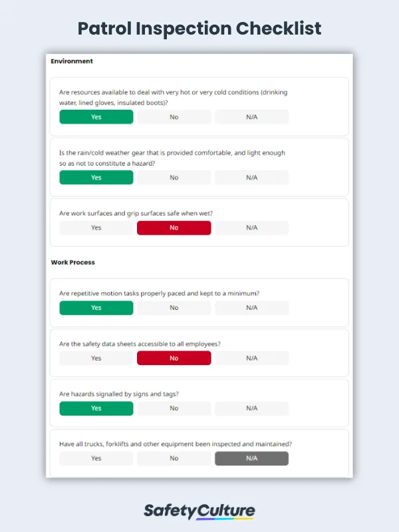The height and width of the screenshot is (532, 399).
Task: Select No for hazard signs and tags
Action: pos(174,408)
